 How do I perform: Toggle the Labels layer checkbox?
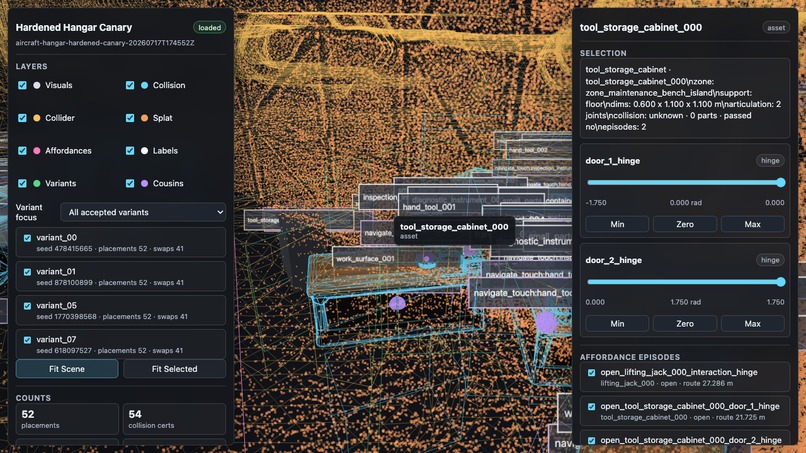pyautogui.click(x=130, y=151)
